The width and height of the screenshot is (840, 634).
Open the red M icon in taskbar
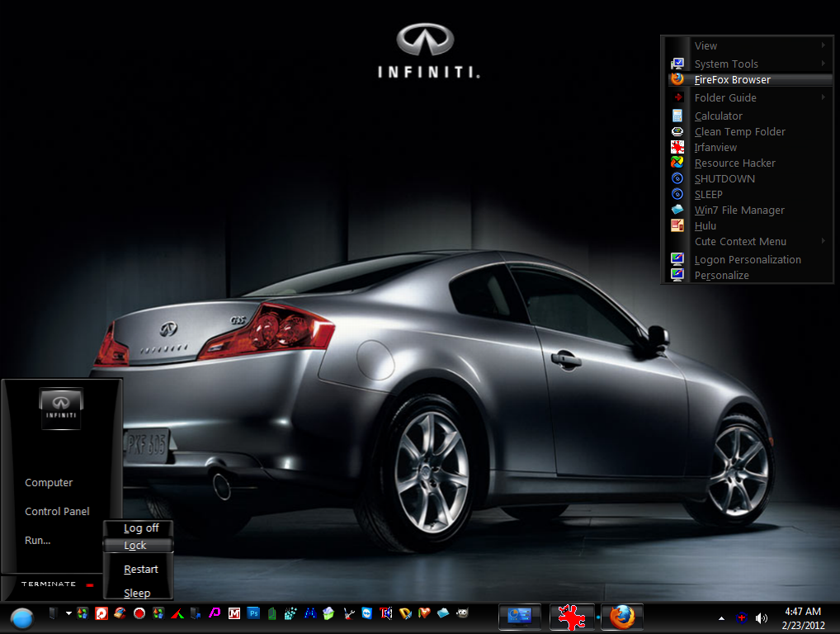click(x=234, y=613)
